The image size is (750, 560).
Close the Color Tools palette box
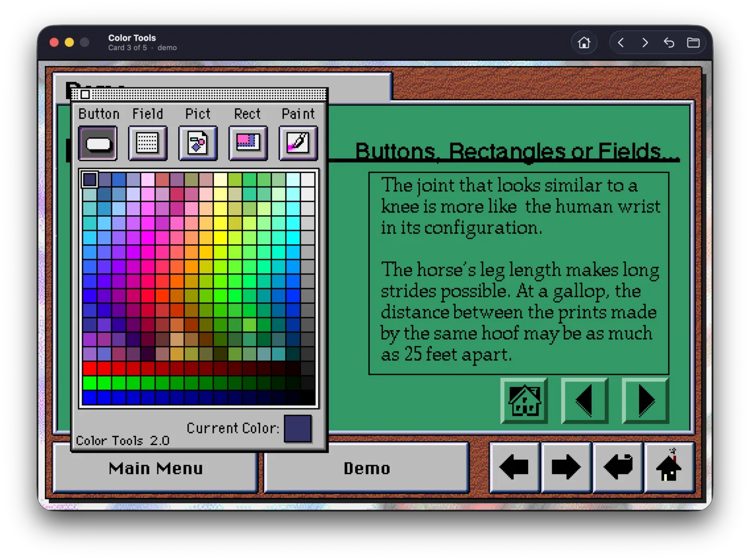[85, 94]
